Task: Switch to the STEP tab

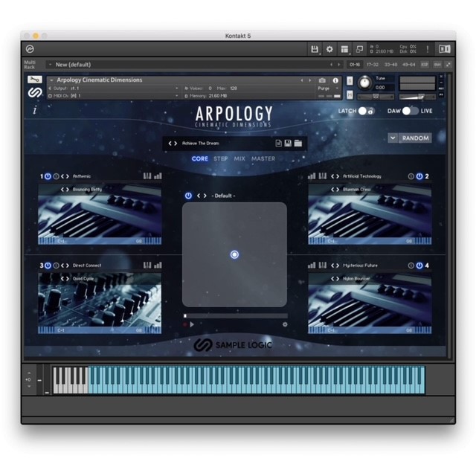Action: pyautogui.click(x=221, y=158)
